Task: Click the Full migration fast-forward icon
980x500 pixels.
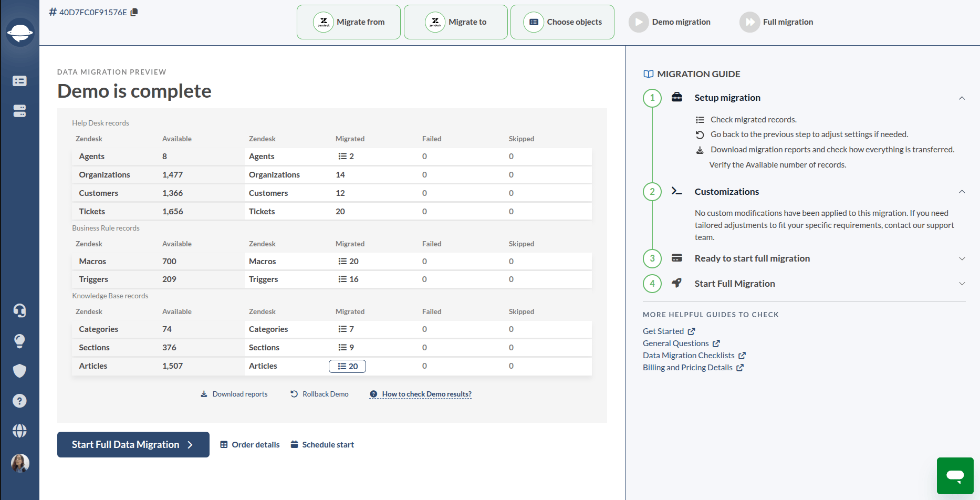Action: 749,22
